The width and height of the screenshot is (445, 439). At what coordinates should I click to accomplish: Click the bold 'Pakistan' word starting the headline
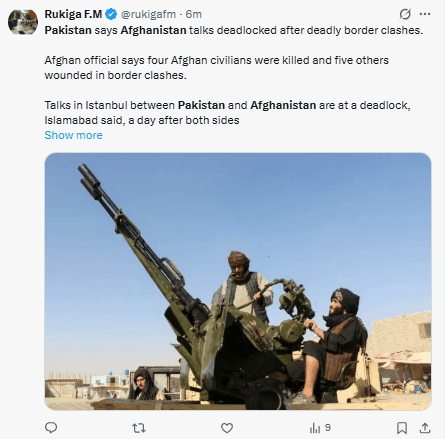68,30
